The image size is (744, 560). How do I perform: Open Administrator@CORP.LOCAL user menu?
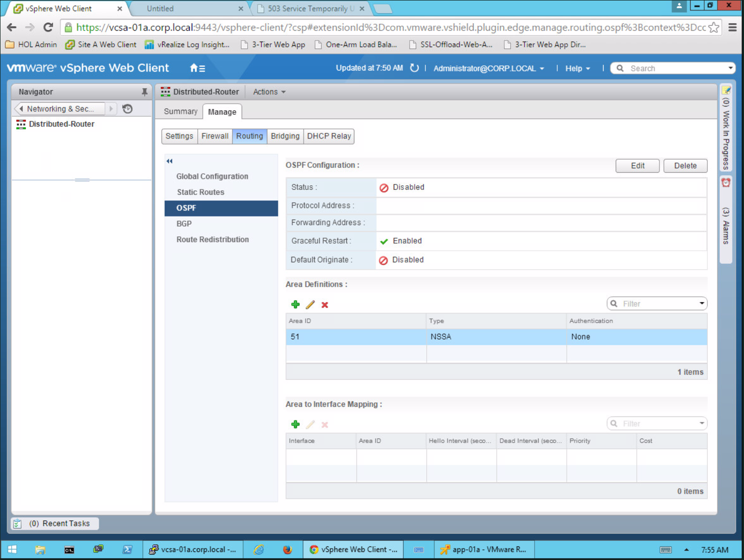click(489, 68)
